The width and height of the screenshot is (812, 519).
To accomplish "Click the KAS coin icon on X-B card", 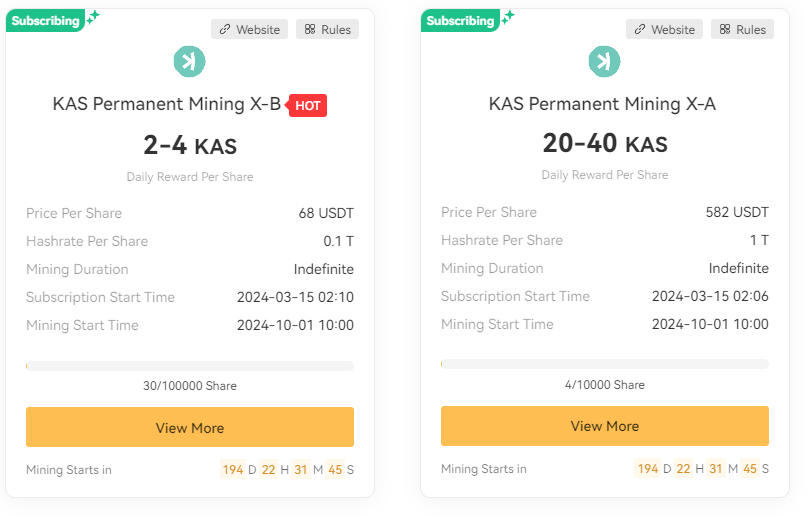I will coord(189,62).
